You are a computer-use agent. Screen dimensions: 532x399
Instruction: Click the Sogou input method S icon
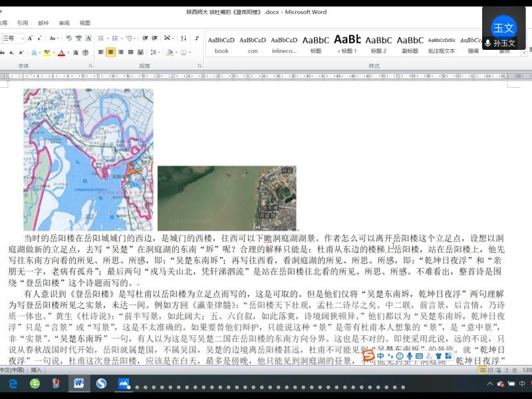(368, 356)
